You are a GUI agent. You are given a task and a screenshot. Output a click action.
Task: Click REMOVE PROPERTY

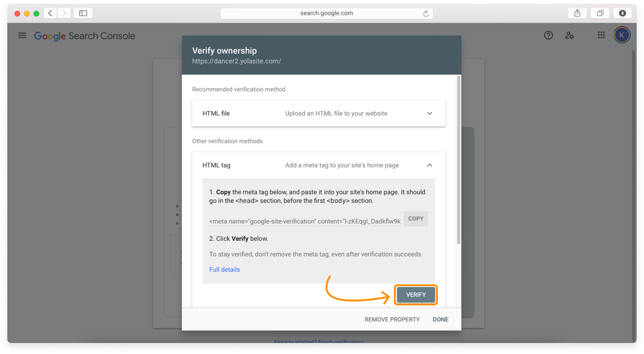click(392, 319)
